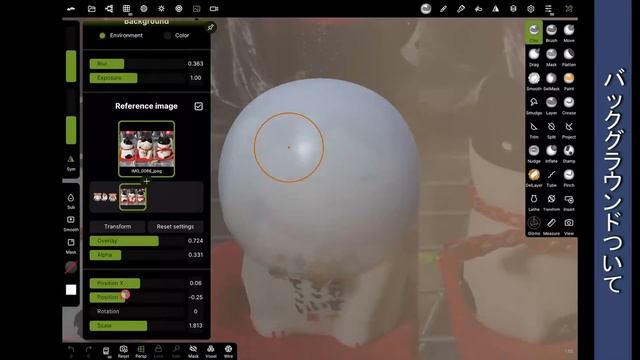
Task: Select the Crease tool
Action: coord(569,105)
